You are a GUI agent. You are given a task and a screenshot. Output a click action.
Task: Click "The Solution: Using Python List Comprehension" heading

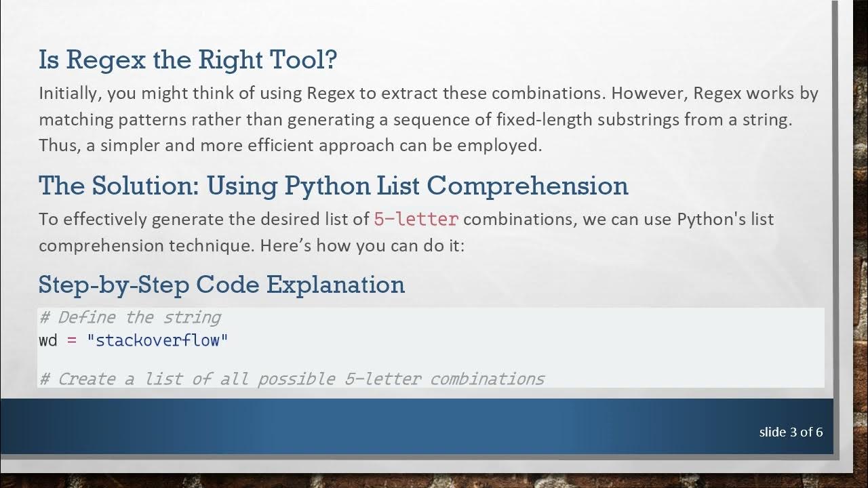(x=333, y=186)
